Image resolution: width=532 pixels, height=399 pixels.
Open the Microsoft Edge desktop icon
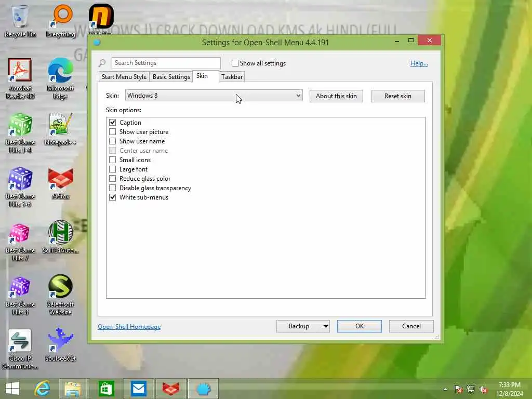coord(60,79)
